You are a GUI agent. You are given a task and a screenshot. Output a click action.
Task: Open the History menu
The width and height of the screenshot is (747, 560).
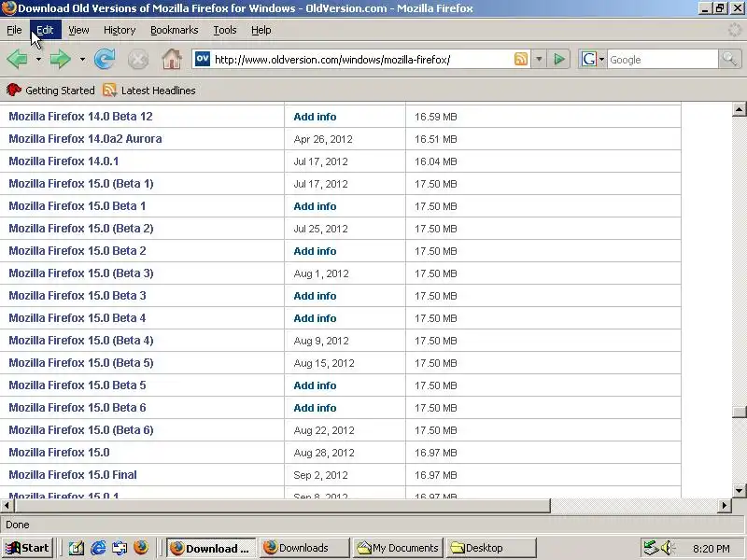coord(120,30)
